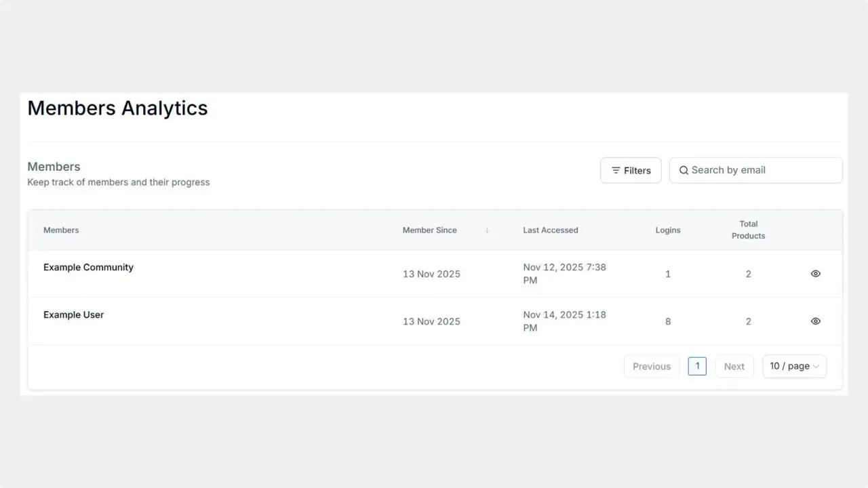Toggle visibility for the Example Community row
Viewport: 868px width, 488px height.
click(x=815, y=273)
